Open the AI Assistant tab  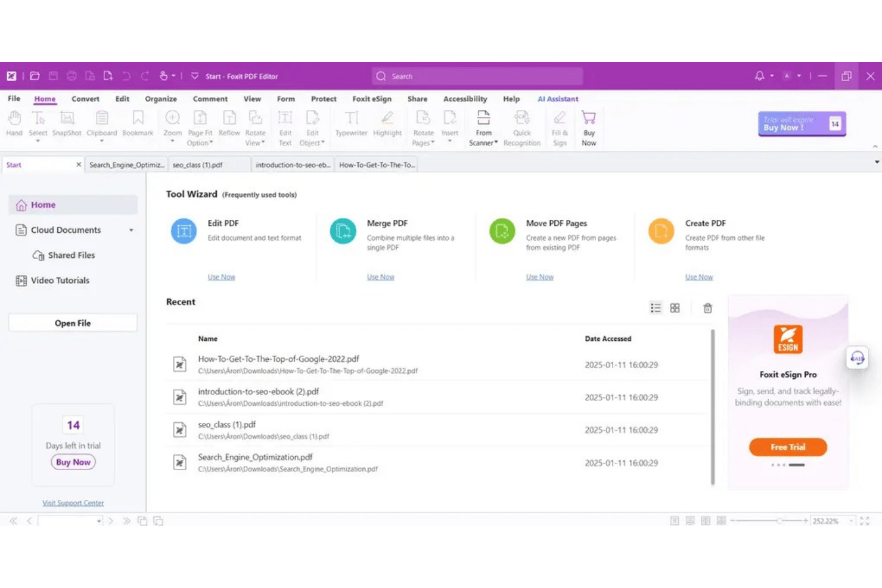pos(558,99)
